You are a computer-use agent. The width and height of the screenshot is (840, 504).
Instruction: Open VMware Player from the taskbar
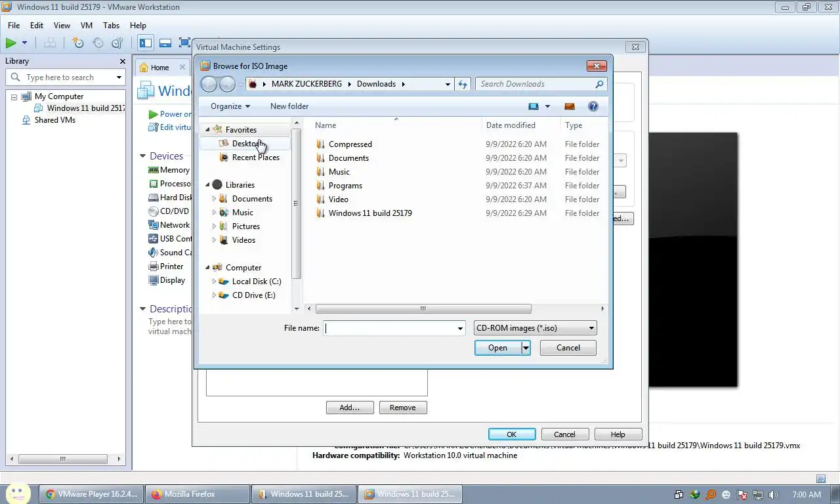click(92, 494)
